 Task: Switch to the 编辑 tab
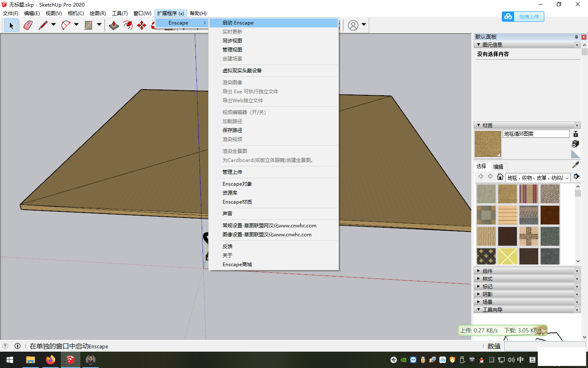click(498, 167)
